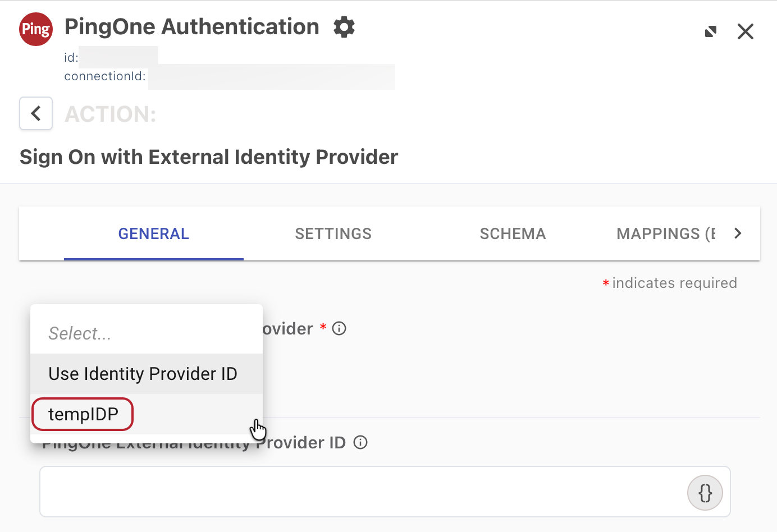The height and width of the screenshot is (532, 777).
Task: Choose the Select... placeholder entry
Action: [x=79, y=333]
